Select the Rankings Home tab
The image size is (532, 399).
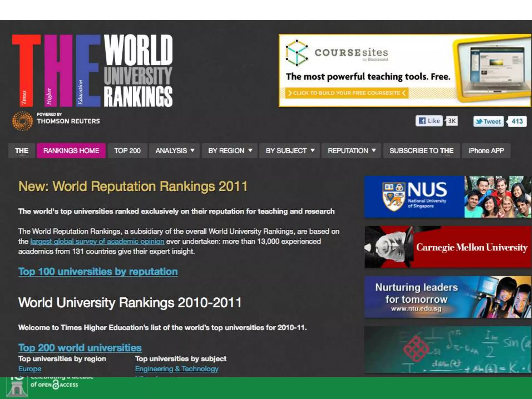(71, 151)
